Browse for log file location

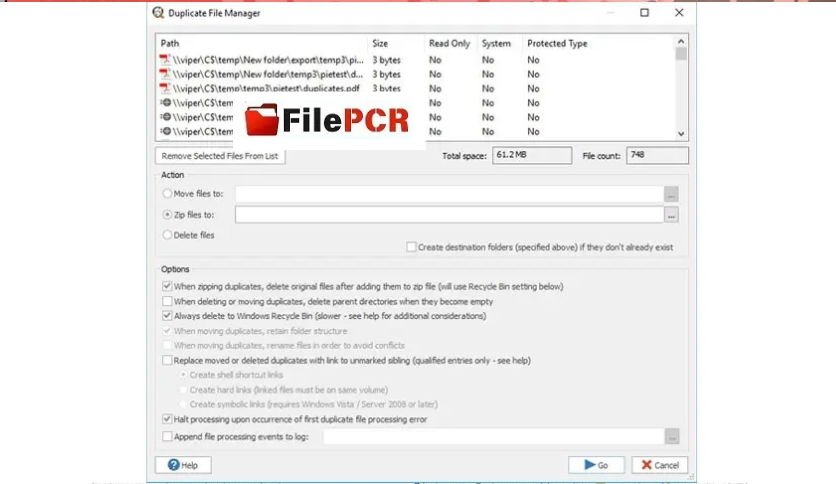click(x=672, y=437)
